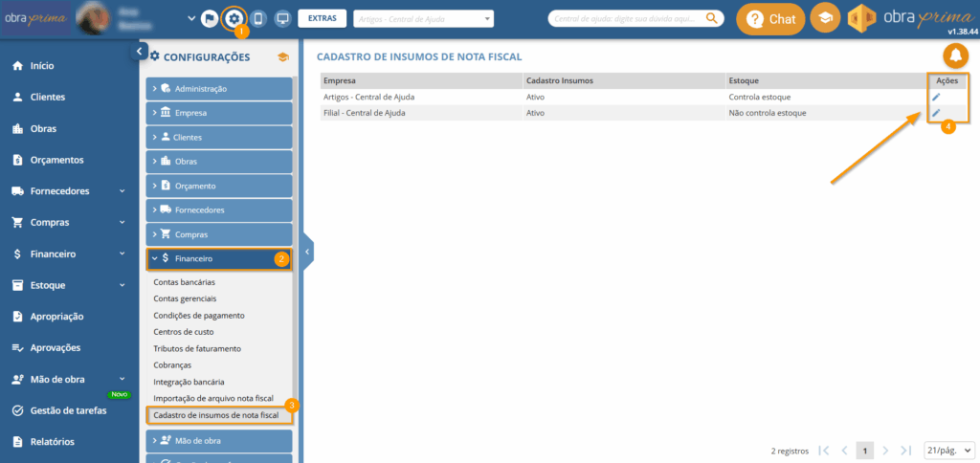Go to Orçamentos in left sidebar
This screenshot has height=463, width=980.
[x=56, y=160]
